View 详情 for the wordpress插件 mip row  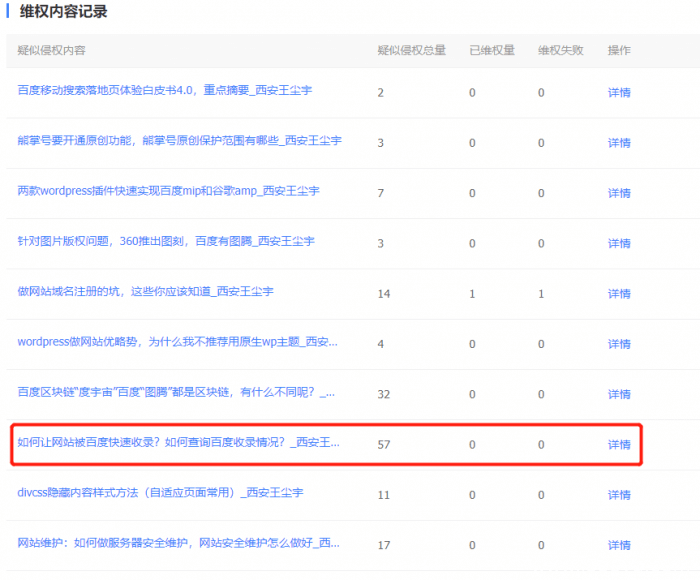click(x=619, y=193)
